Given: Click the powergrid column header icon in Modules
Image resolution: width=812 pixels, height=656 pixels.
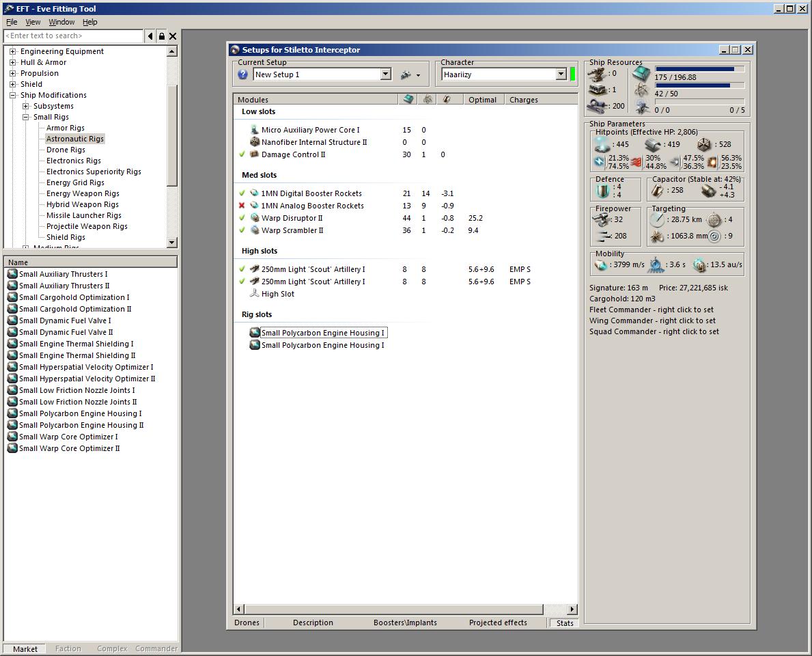Looking at the screenshot, I should (x=428, y=100).
